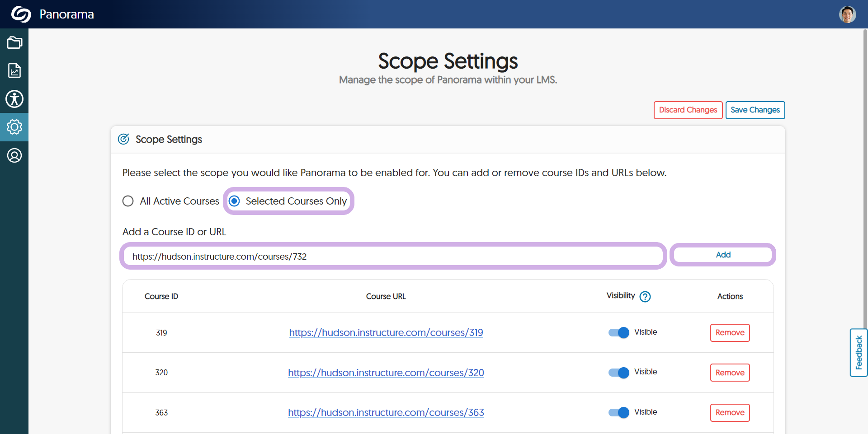This screenshot has height=434, width=868.
Task: Open the settings gear in sidebar
Action: pyautogui.click(x=14, y=127)
